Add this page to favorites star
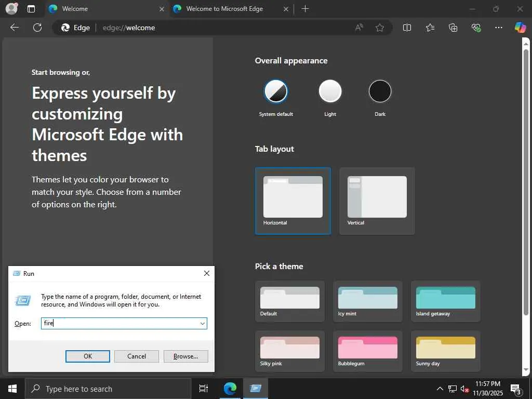Viewport: 532px width, 399px height. pyautogui.click(x=380, y=28)
